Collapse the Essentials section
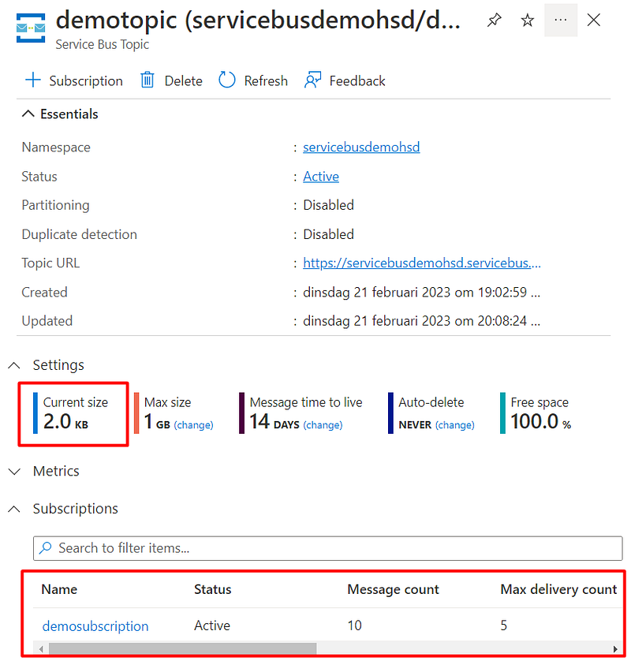 click(x=60, y=114)
